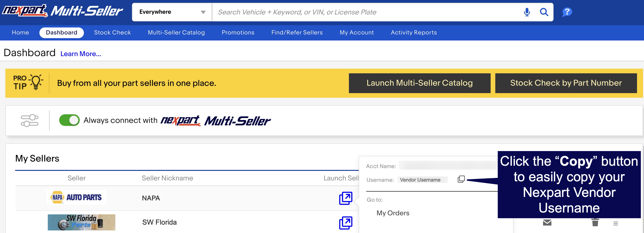
Task: Click the magnifying glass search icon
Action: (x=544, y=12)
